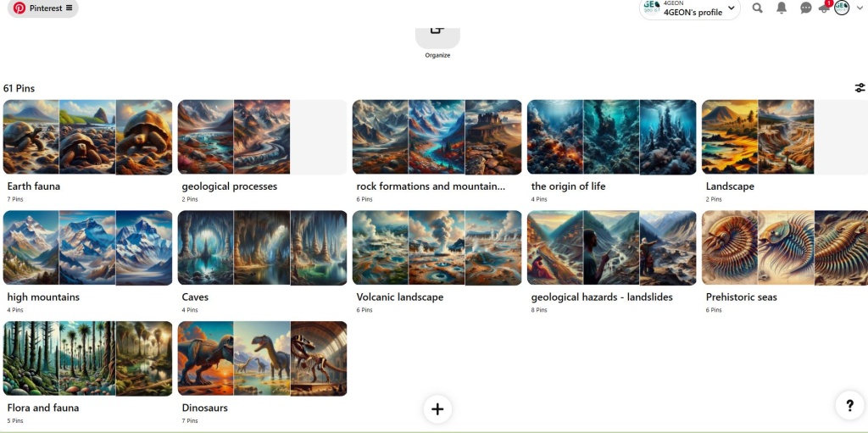The height and width of the screenshot is (433, 868).
Task: Select the origin of life board
Action: coord(611,137)
